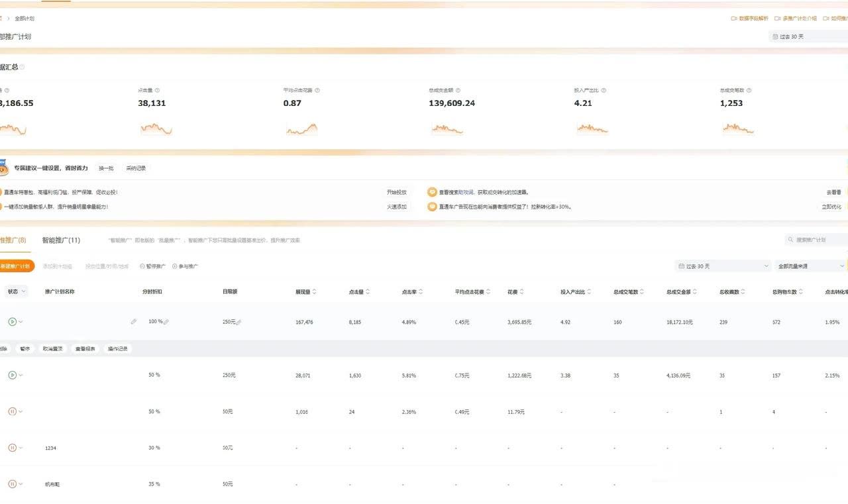Screen dimensions: 848x504
Task: Click the paused status icon for plan 1234
Action: coord(12,448)
